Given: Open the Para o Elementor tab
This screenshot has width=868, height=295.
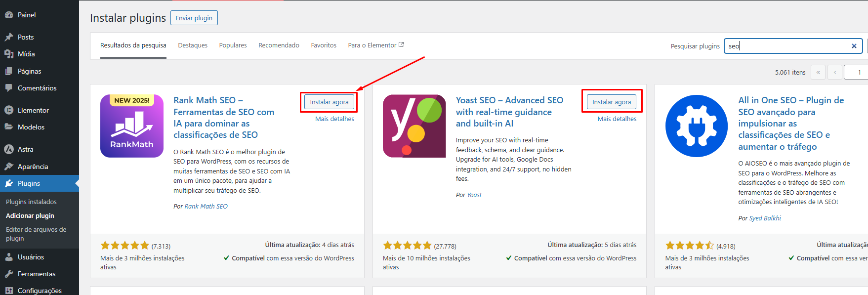Looking at the screenshot, I should point(376,45).
